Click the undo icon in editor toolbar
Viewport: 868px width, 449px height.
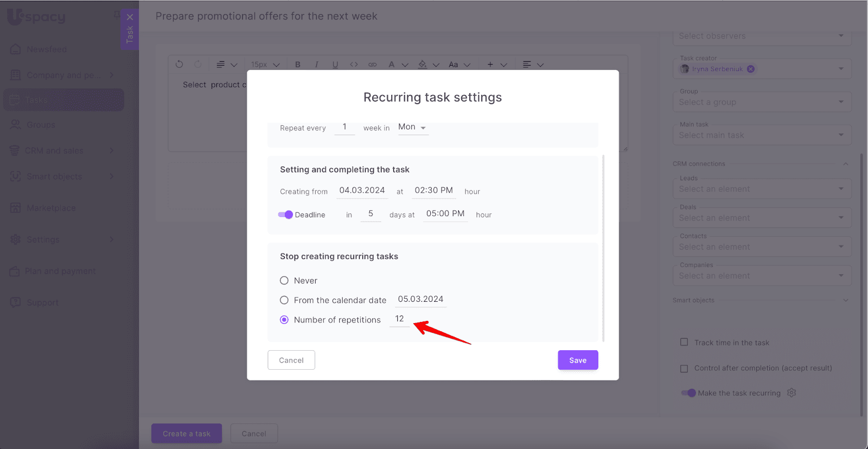179,64
